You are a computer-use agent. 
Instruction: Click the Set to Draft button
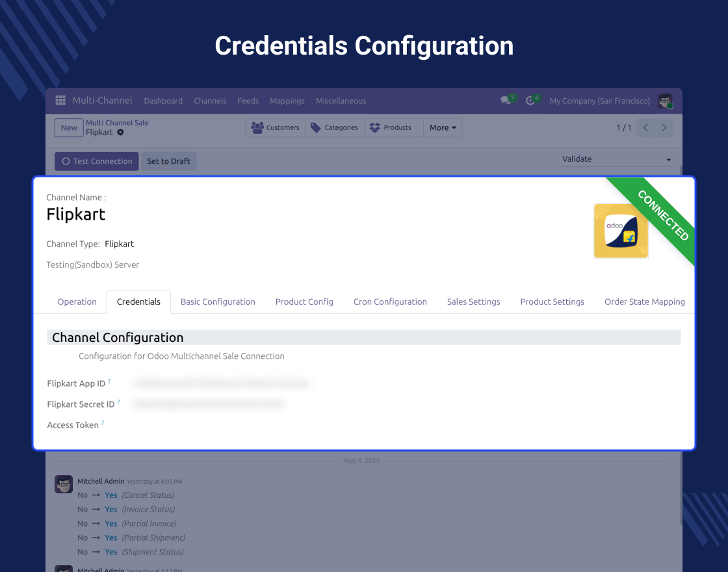coord(168,161)
